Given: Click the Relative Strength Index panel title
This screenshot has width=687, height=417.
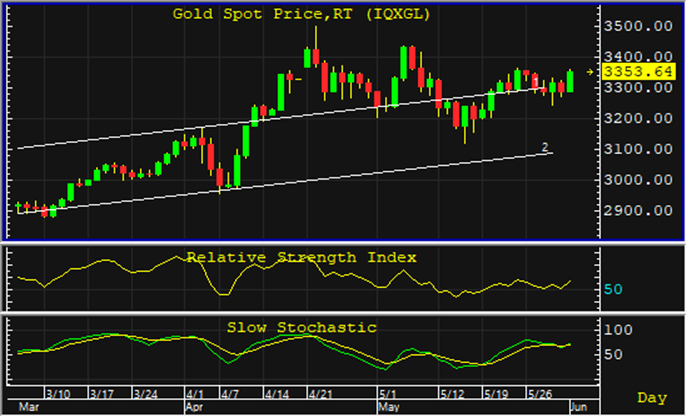Looking at the screenshot, I should (x=301, y=258).
